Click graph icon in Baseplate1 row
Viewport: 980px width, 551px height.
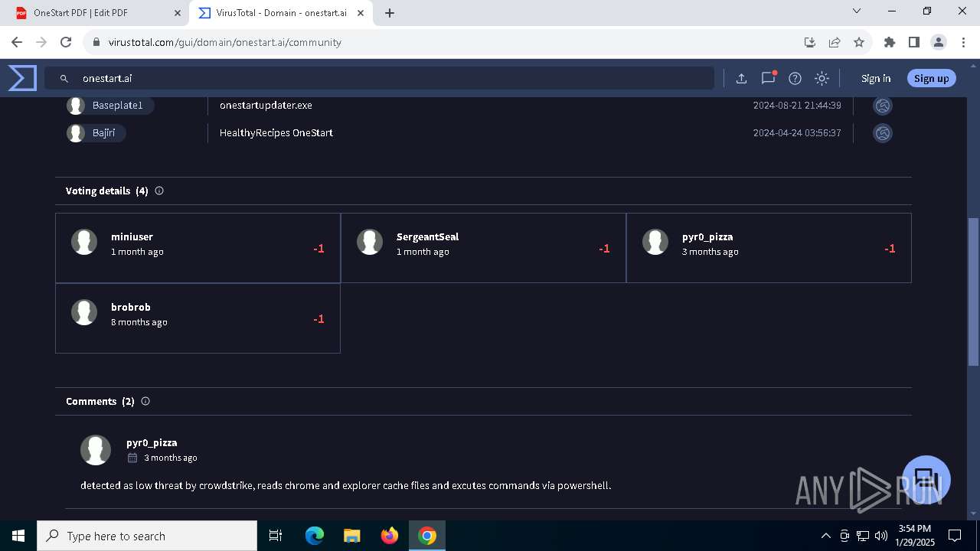(883, 106)
